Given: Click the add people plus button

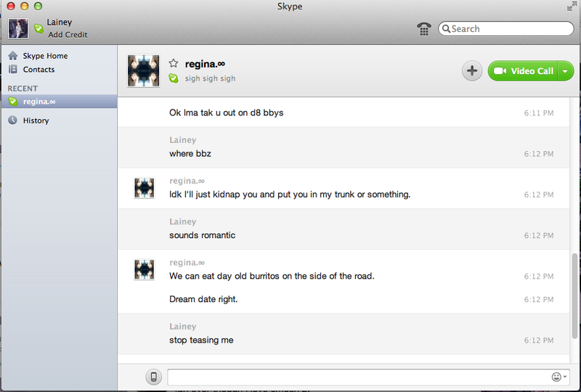Looking at the screenshot, I should [472, 70].
